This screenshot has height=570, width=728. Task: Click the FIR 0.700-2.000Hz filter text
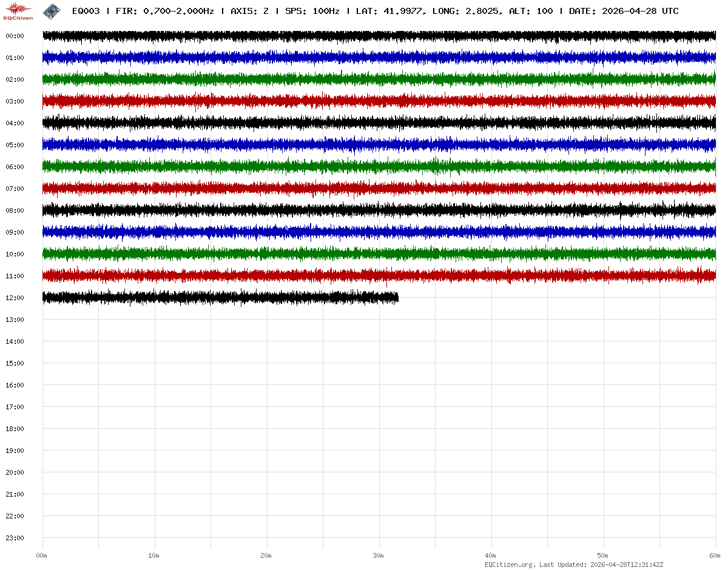164,11
